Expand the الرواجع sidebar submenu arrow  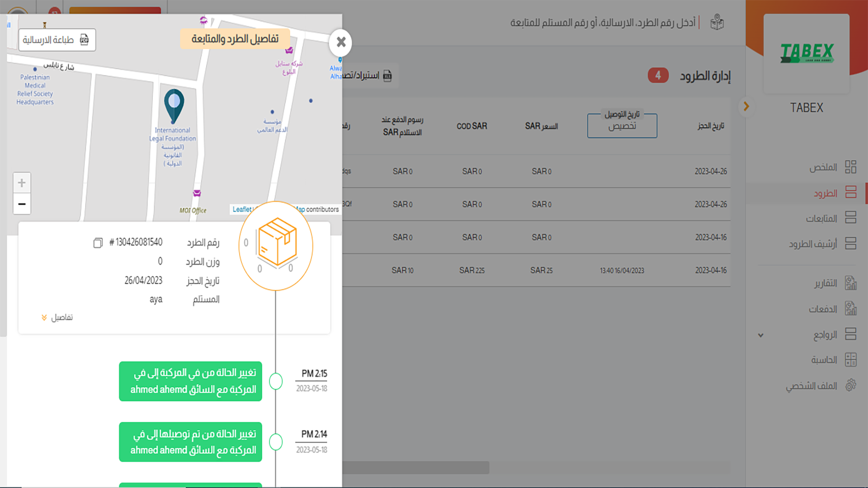761,335
